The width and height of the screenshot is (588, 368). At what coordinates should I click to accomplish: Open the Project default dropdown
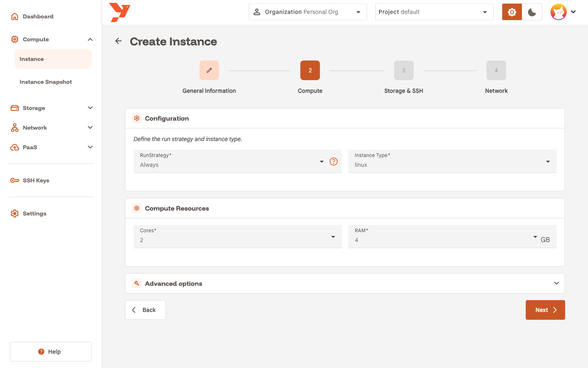(x=434, y=12)
